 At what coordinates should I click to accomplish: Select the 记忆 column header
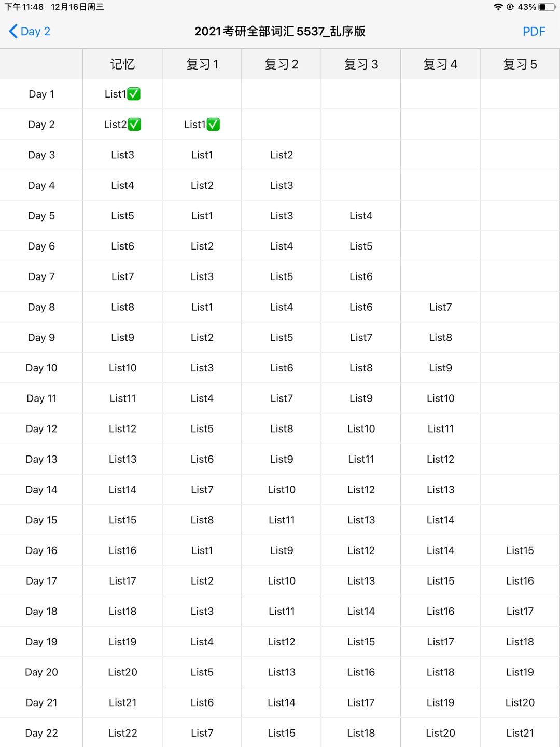click(x=122, y=64)
